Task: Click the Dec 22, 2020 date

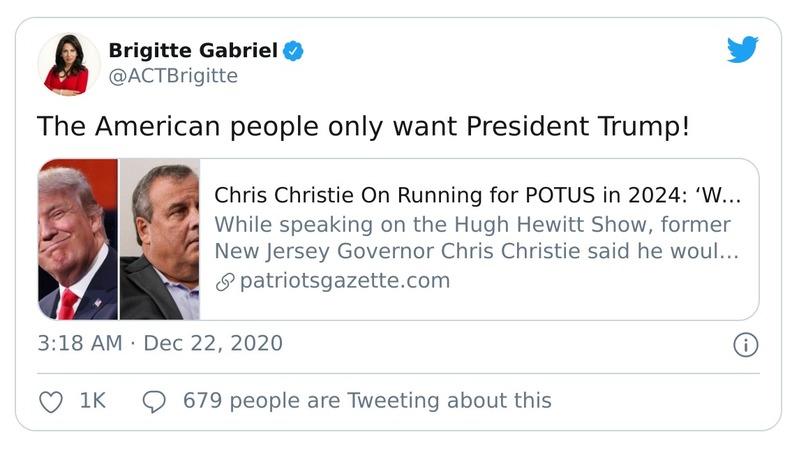Action: click(x=213, y=344)
